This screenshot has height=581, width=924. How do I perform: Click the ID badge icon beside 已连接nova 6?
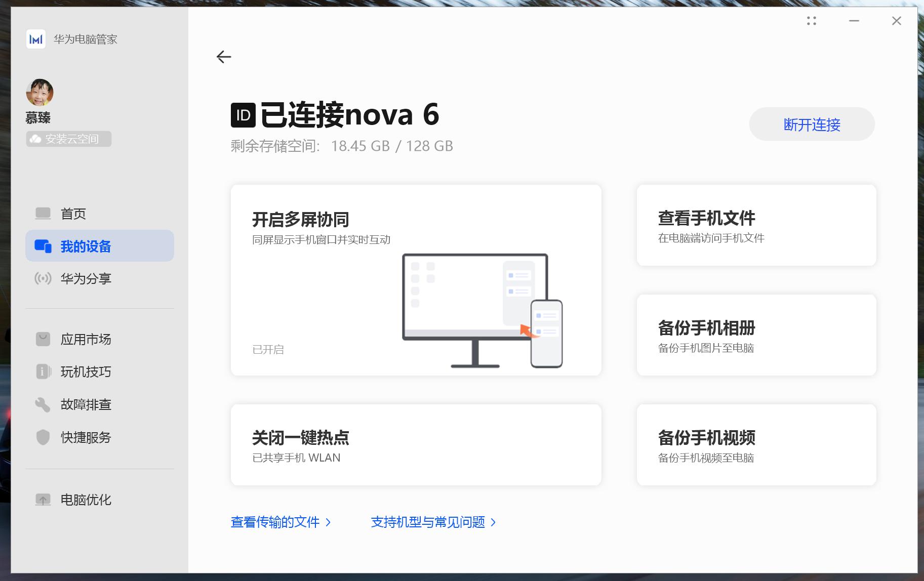tap(243, 115)
